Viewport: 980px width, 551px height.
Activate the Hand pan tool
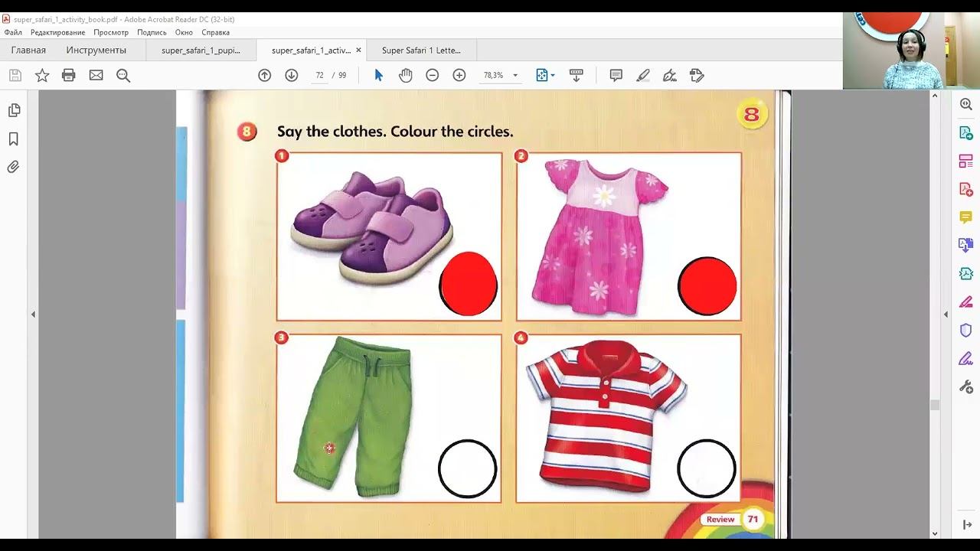(x=405, y=75)
